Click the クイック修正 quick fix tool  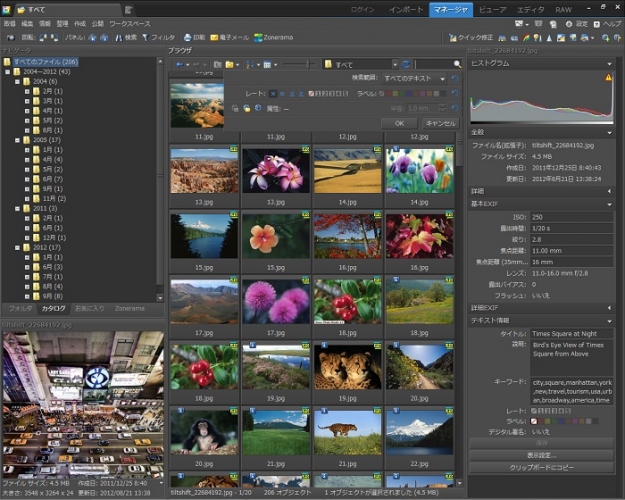tap(471, 38)
